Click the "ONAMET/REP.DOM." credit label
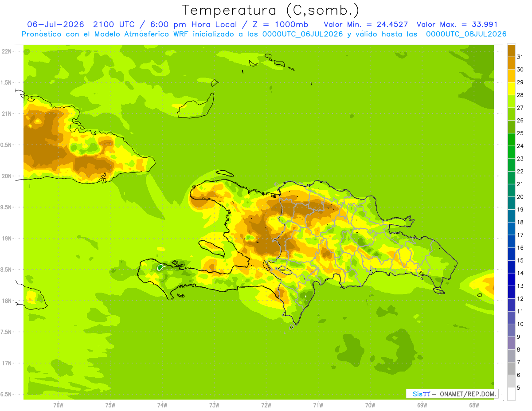 pyautogui.click(x=467, y=394)
